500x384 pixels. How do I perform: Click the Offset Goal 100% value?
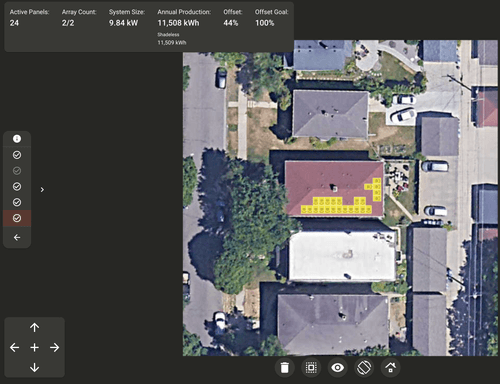265,23
